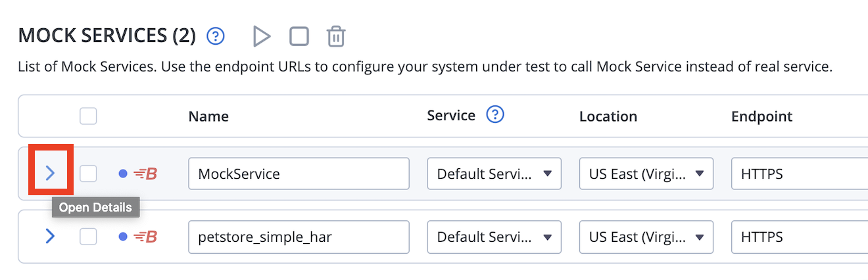Open Location dropdown for petstore_simple_har row
The width and height of the screenshot is (868, 280).
pyautogui.click(x=646, y=237)
